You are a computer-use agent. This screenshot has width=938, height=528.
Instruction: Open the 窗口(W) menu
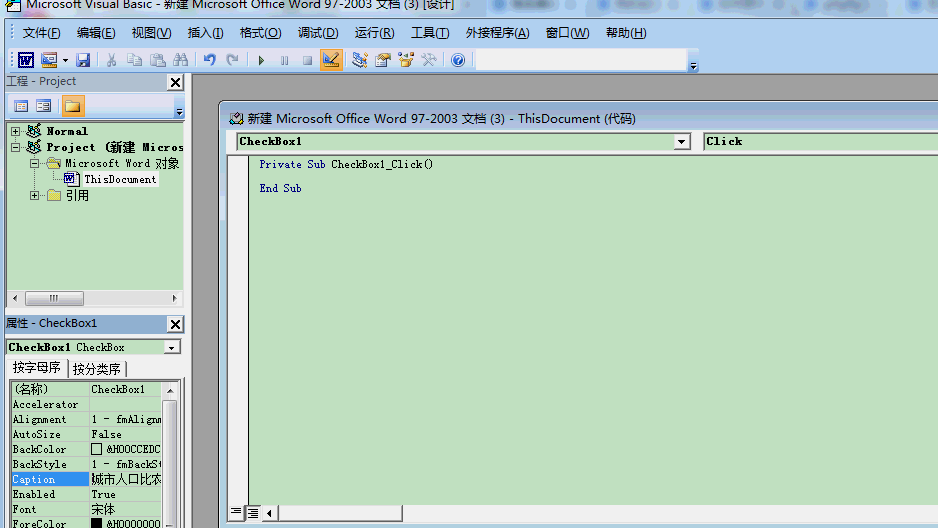[x=567, y=33]
